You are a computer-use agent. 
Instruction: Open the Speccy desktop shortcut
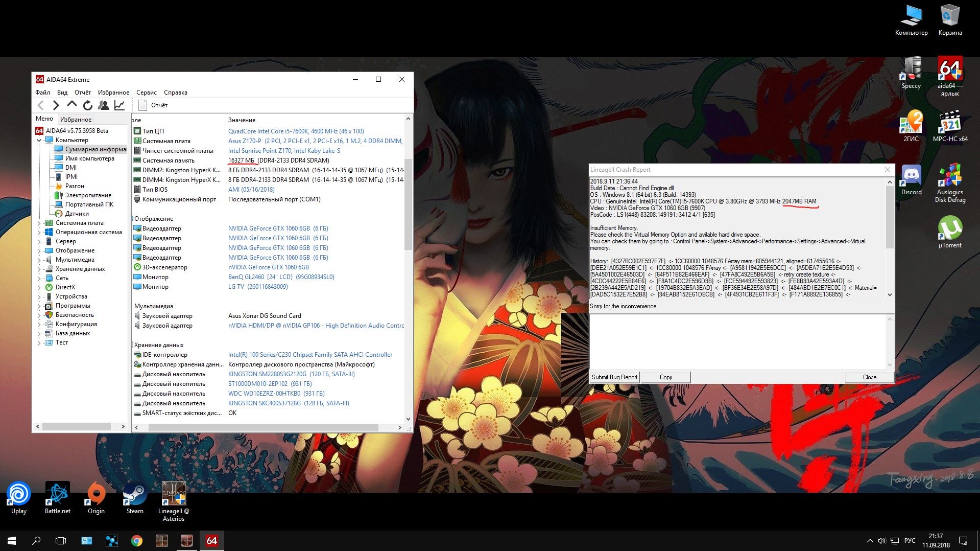(x=911, y=74)
